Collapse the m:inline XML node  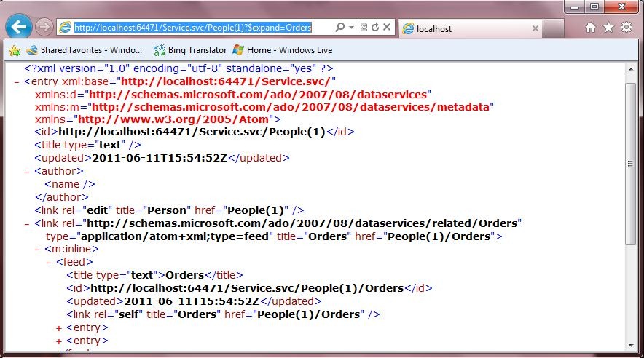point(27,249)
